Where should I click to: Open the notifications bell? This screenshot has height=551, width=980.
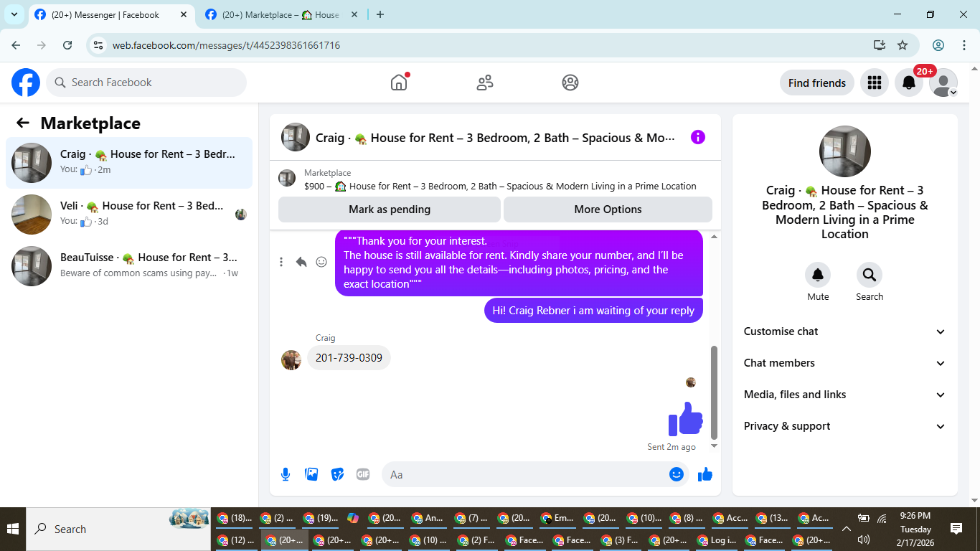coord(909,83)
